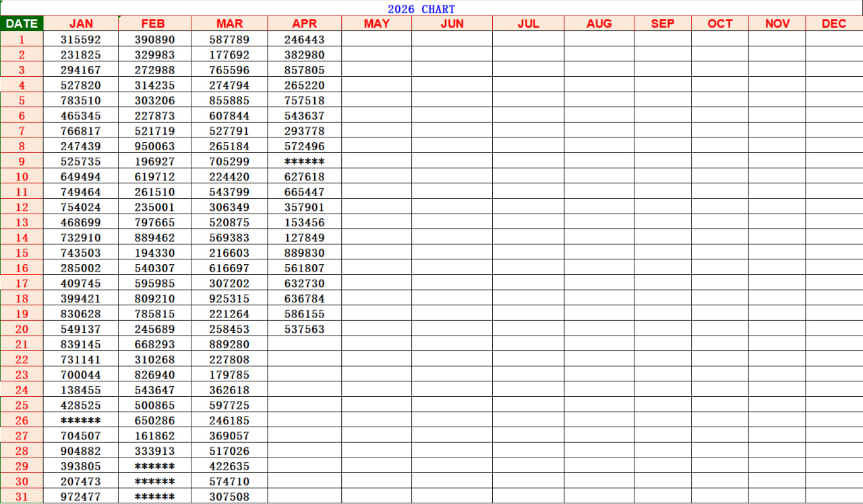The image size is (863, 504).
Task: Click the FEB column header
Action: pos(154,24)
